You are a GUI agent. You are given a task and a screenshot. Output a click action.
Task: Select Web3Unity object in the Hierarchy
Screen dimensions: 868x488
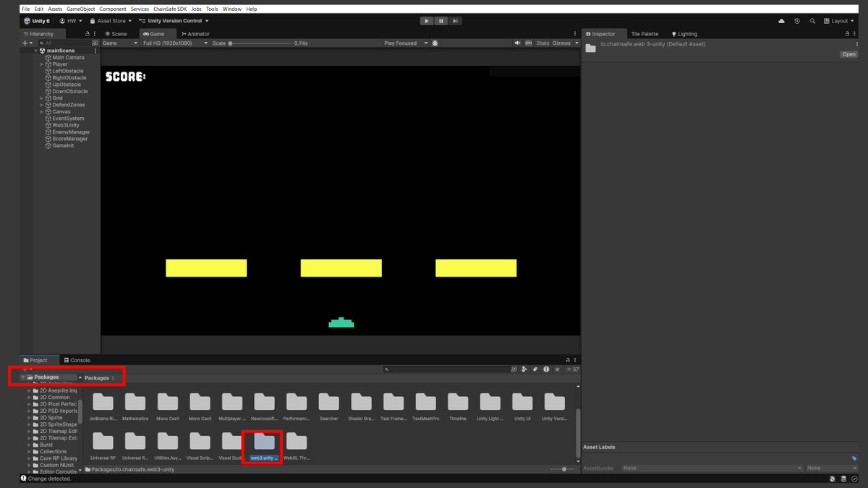pos(62,125)
